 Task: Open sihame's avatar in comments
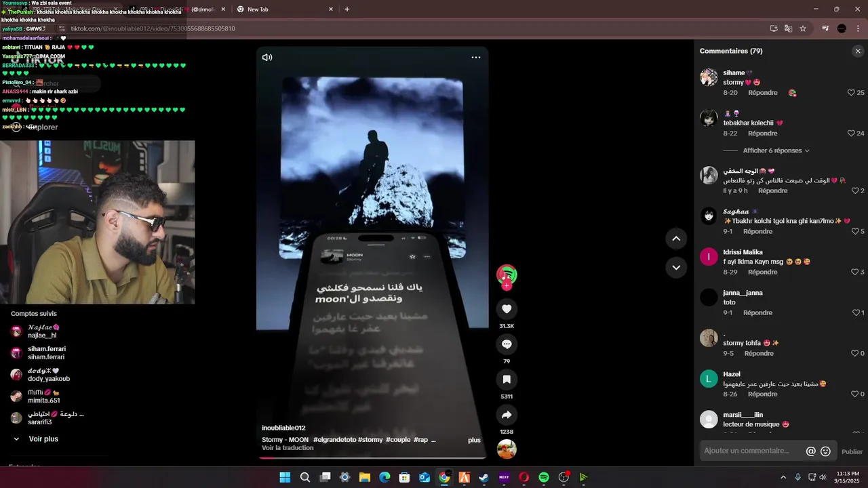click(x=709, y=77)
